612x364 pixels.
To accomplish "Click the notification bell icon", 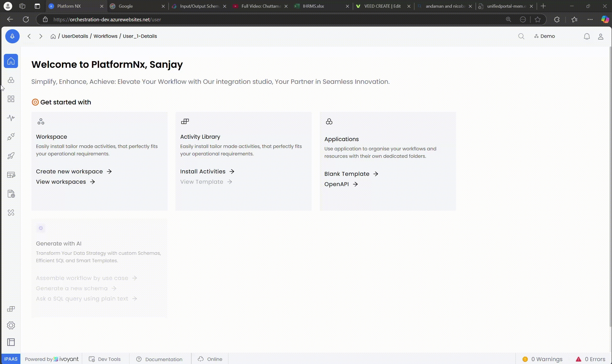I will click(587, 36).
